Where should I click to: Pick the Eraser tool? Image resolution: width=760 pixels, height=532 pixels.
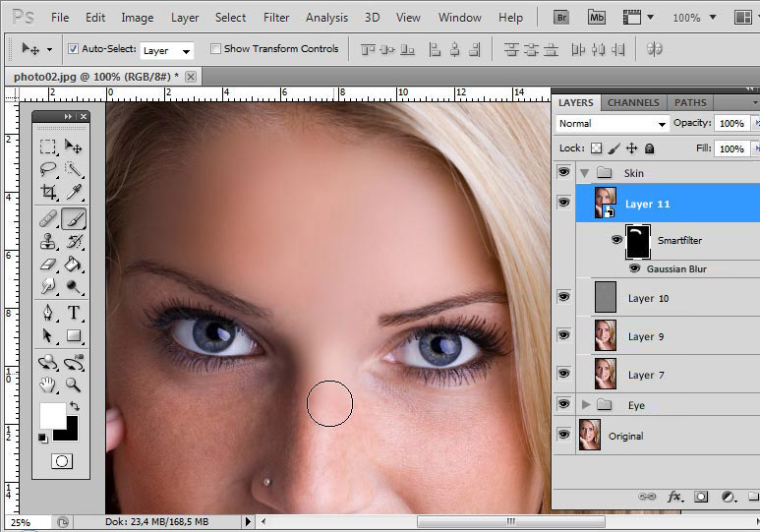point(48,265)
